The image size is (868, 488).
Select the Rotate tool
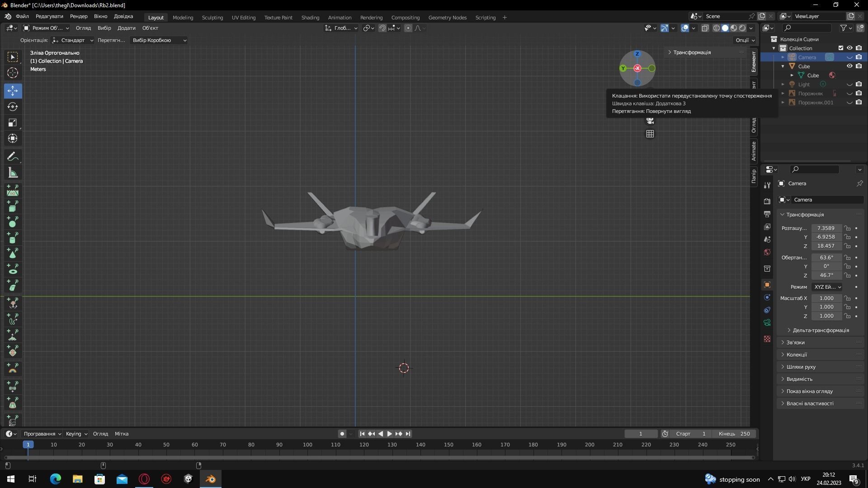12,107
